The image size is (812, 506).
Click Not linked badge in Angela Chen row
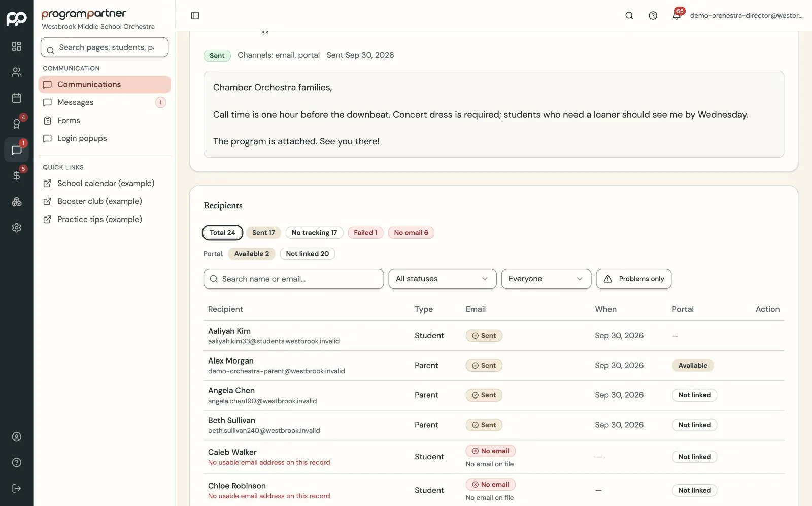694,395
